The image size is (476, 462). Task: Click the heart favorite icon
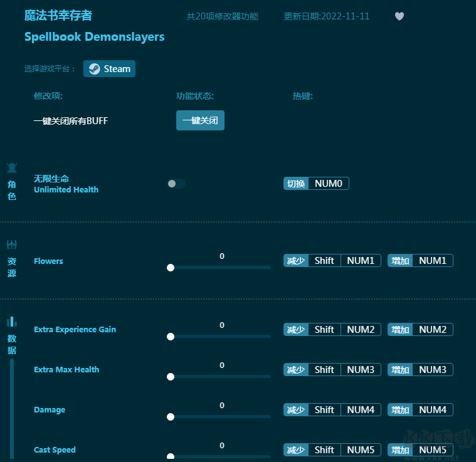[x=399, y=16]
